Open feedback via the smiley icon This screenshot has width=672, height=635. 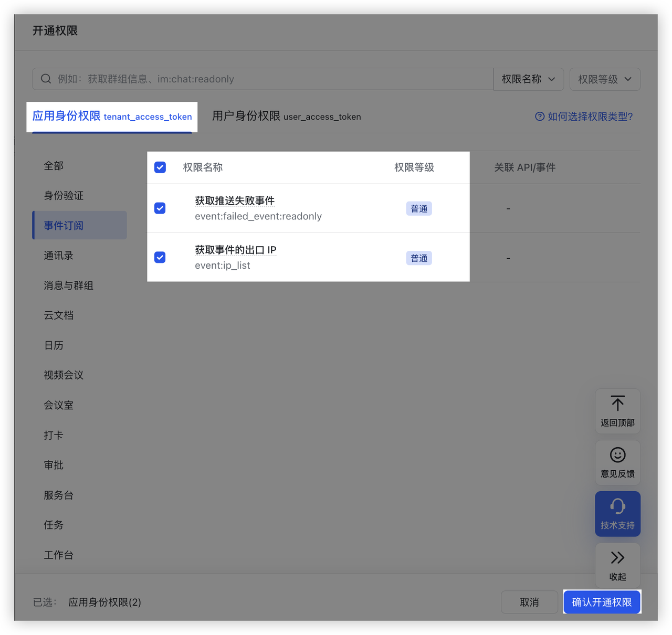617,455
